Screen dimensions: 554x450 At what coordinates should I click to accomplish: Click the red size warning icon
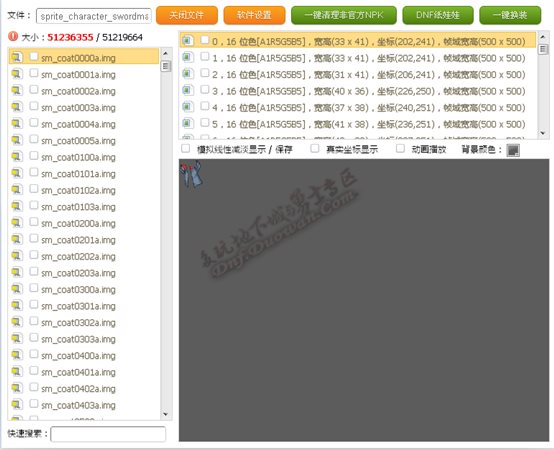click(13, 36)
